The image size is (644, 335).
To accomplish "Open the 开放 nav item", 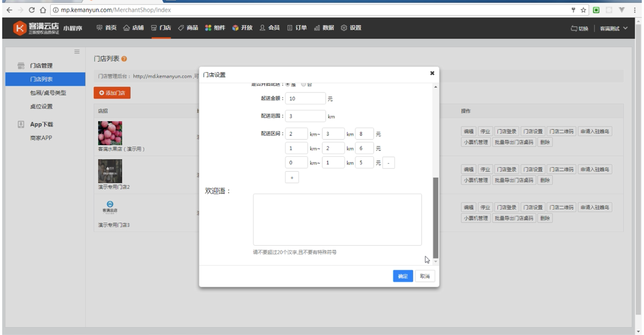I will pos(243,28).
